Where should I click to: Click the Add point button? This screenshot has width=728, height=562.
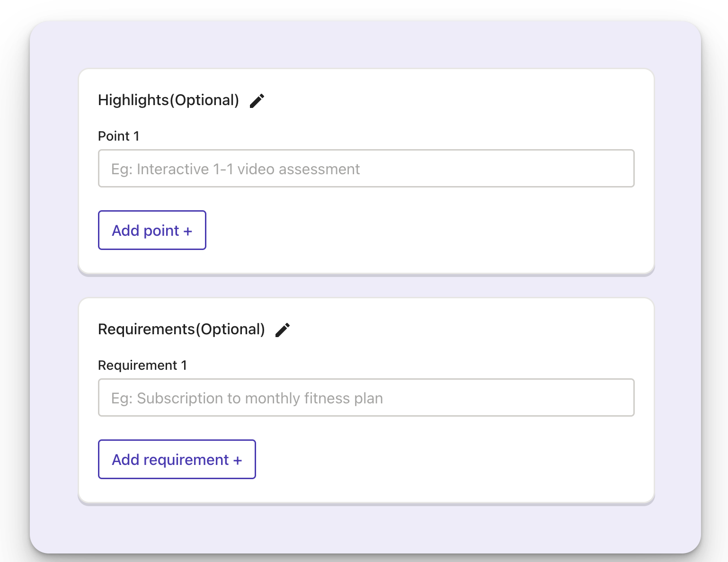click(x=152, y=230)
